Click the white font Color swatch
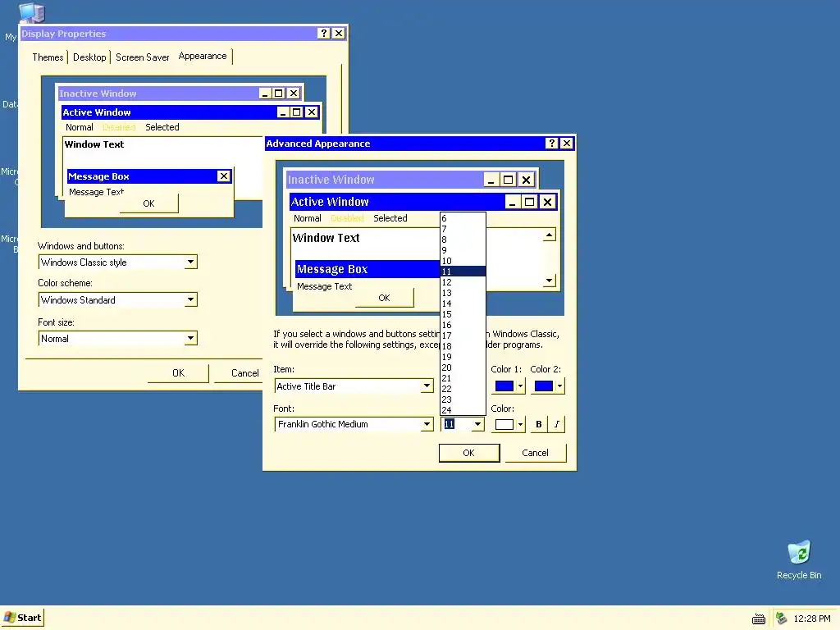 tap(504, 424)
